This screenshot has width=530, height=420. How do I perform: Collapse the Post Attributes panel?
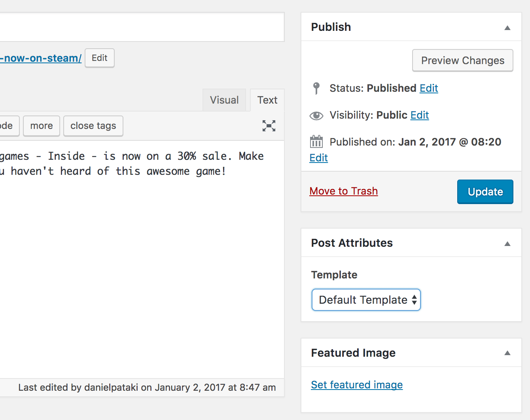pos(507,244)
